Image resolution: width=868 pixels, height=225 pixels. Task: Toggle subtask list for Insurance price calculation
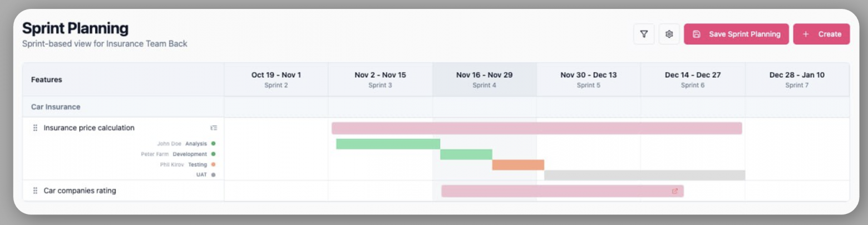point(214,128)
